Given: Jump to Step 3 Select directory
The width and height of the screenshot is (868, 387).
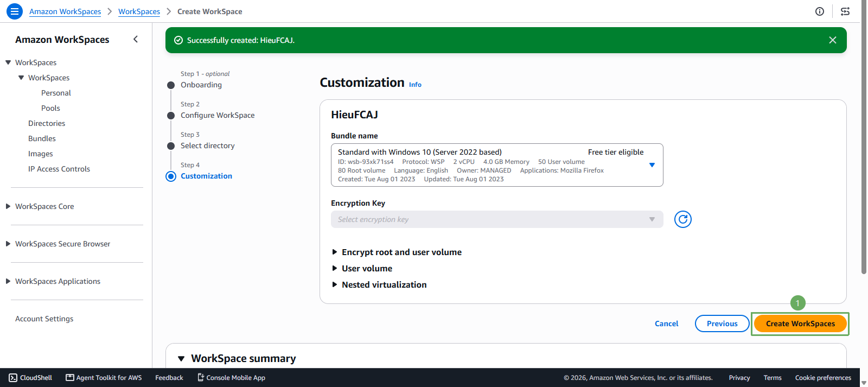Looking at the screenshot, I should [x=208, y=145].
